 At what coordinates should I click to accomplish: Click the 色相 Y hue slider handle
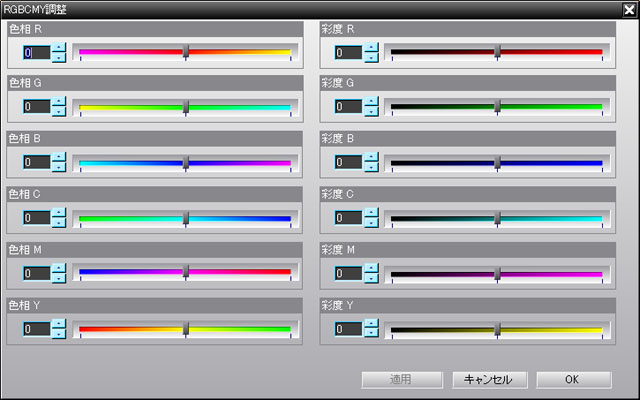(186, 329)
